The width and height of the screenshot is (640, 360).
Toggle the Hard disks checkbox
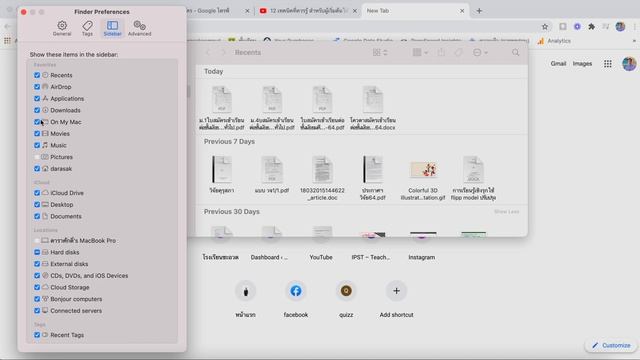[37, 252]
